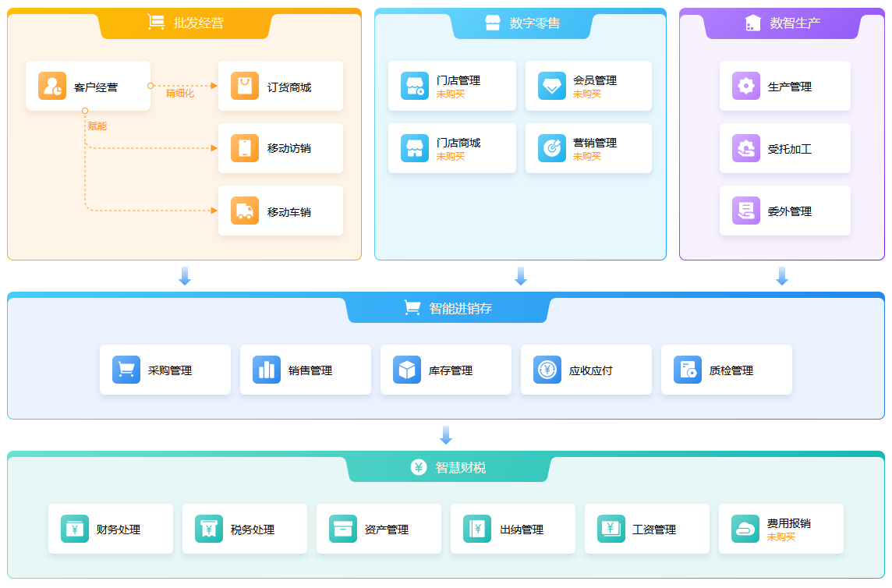Click the 未购买 label under 门店商城
This screenshot has height=588, width=892.
tap(450, 156)
